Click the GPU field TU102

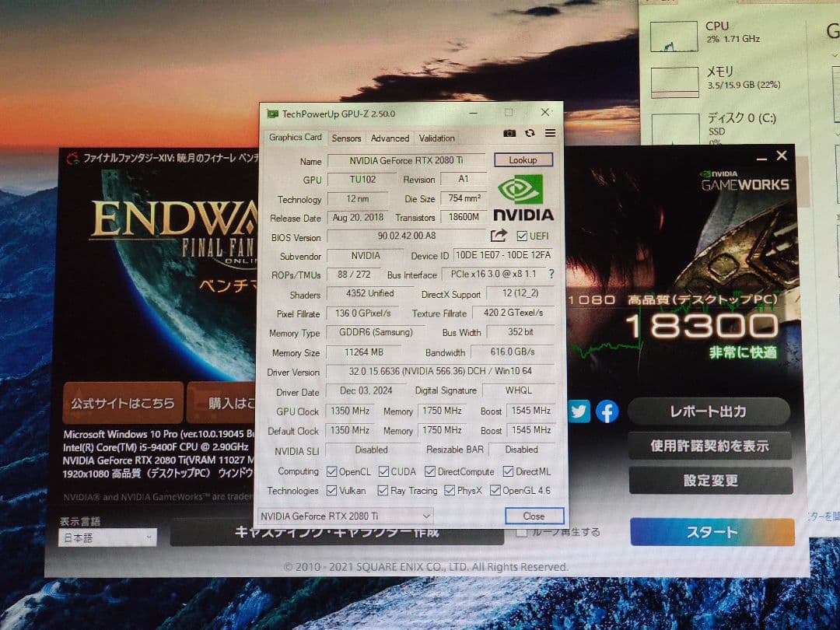[x=362, y=179]
